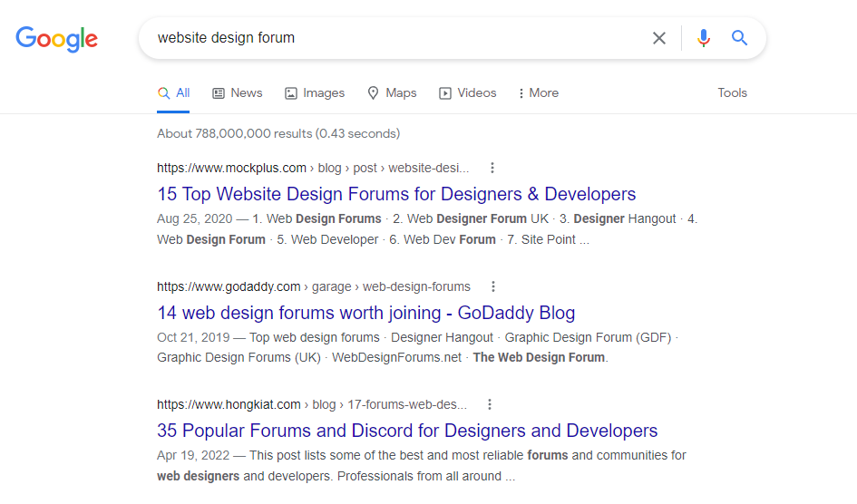Open options for the mockplus.com result
The width and height of the screenshot is (857, 504).
pos(492,168)
